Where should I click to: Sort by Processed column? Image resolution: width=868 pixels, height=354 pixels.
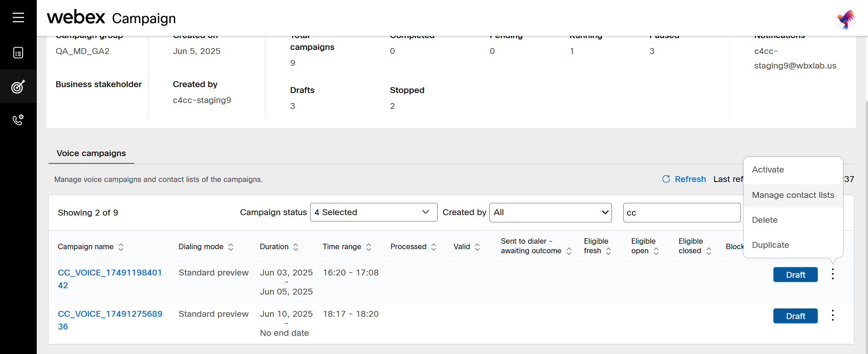[434, 247]
